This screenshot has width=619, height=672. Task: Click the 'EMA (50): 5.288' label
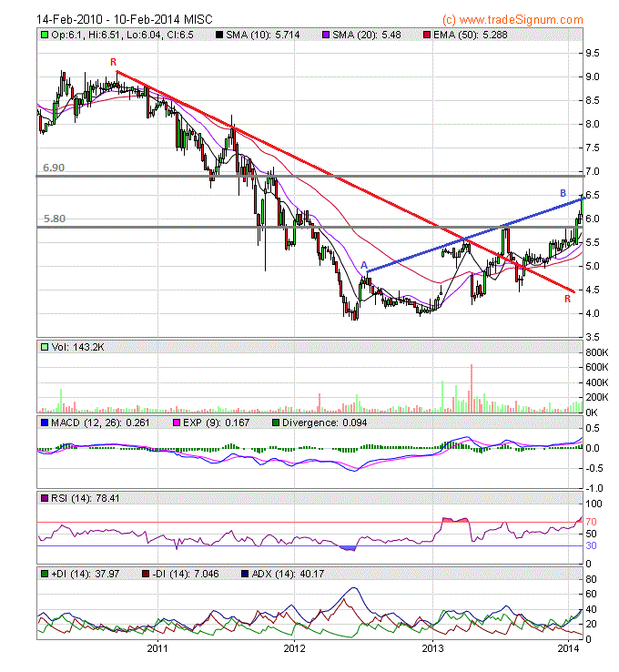click(471, 35)
